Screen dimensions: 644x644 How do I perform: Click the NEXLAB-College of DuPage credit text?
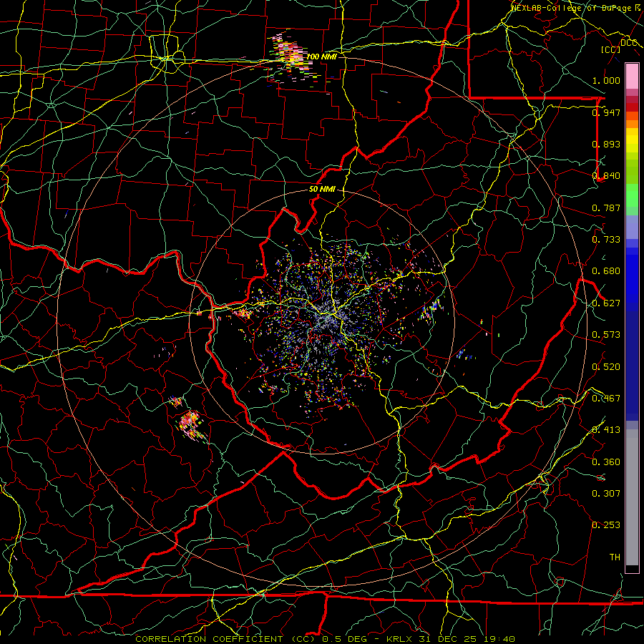pyautogui.click(x=575, y=7)
